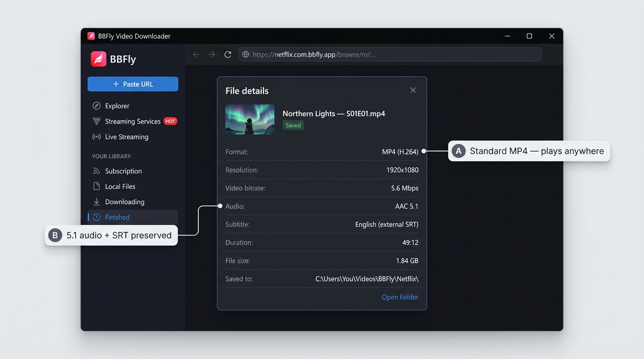Click the 1.84 GB file size
Image resolution: width=644 pixels, height=359 pixels.
coord(407,261)
